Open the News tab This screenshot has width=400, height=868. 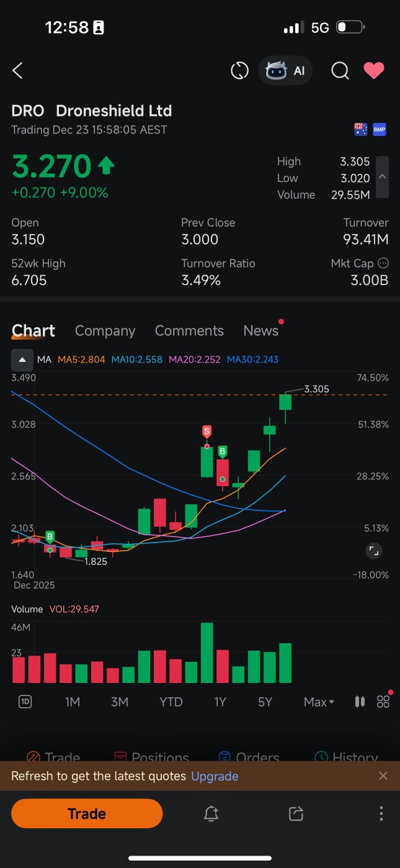click(x=261, y=331)
